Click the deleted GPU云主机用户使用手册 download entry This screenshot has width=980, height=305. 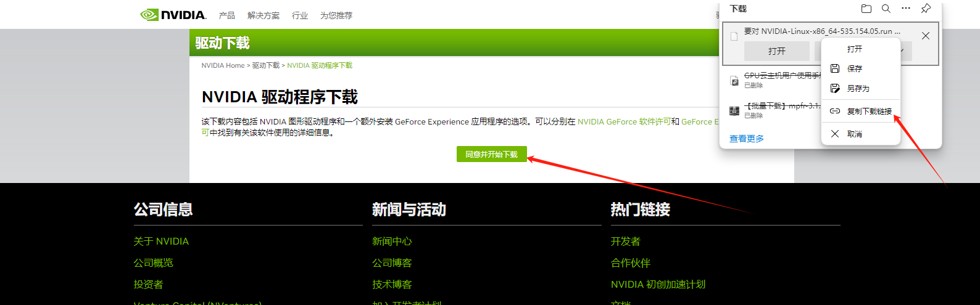point(782,75)
